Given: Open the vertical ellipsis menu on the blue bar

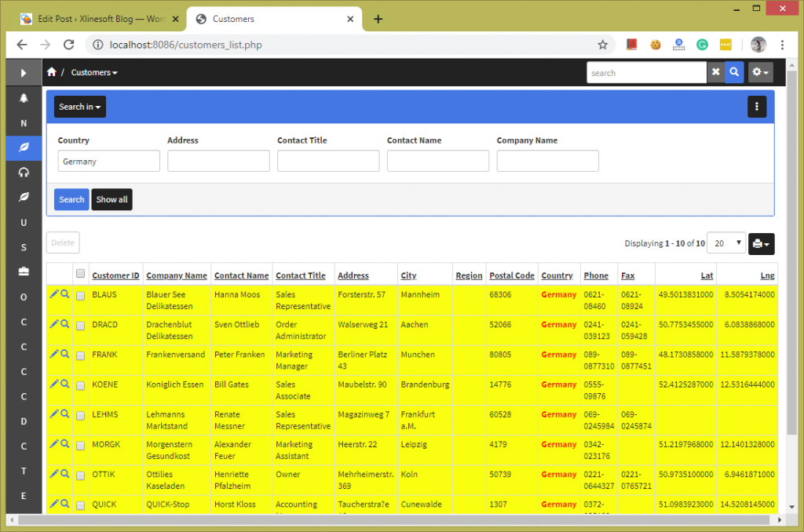Looking at the screenshot, I should click(x=756, y=106).
